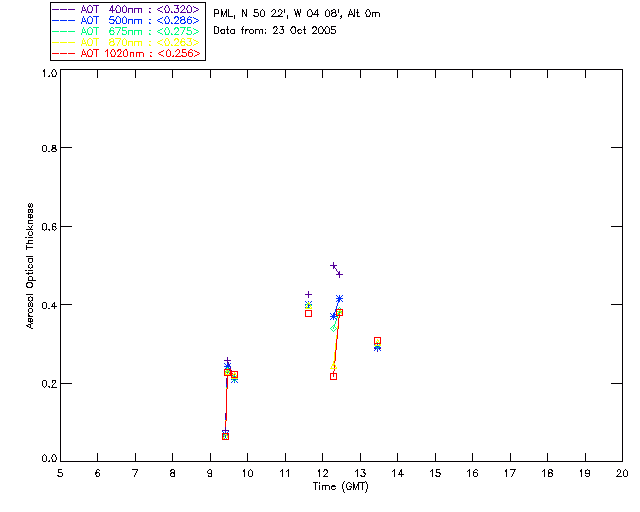Image resolution: width=640 pixels, height=512 pixels.
Task: Click the green legend text 'AOT 675nm : <0.275>'
Action: [140, 31]
